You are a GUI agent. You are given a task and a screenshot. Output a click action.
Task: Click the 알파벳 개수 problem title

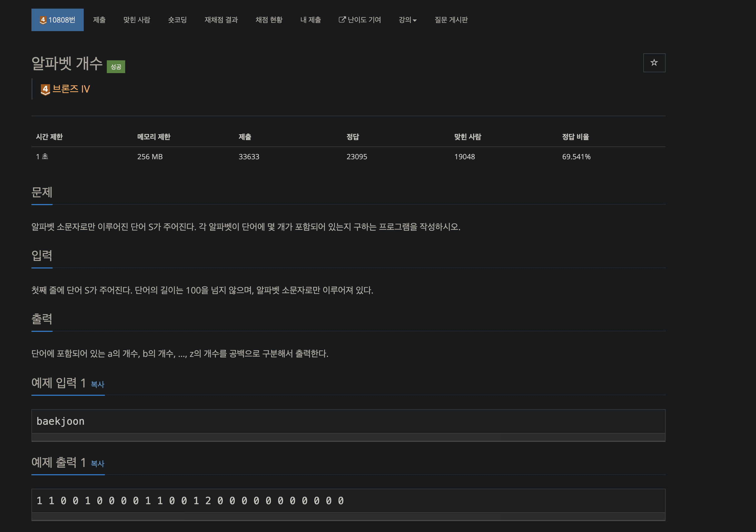click(x=67, y=63)
